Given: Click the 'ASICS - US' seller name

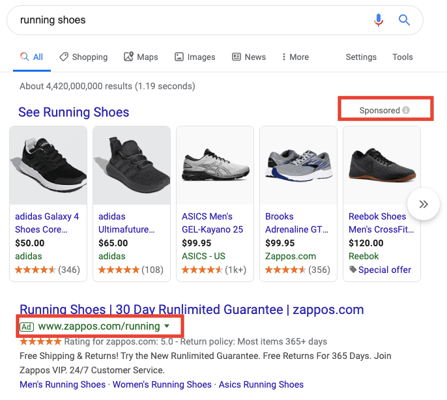Looking at the screenshot, I should [x=203, y=256].
